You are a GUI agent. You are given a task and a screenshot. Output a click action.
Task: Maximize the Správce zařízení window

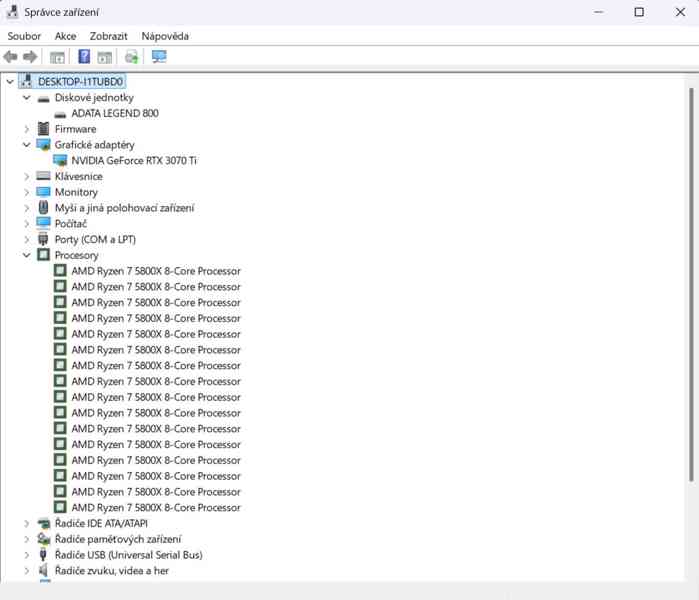click(x=639, y=12)
